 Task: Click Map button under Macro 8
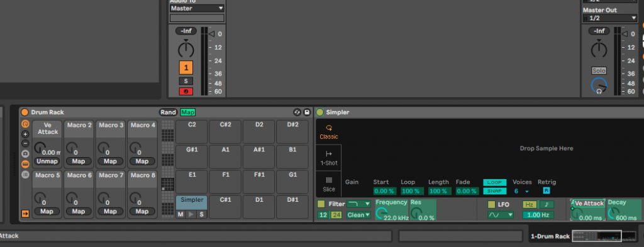pos(142,211)
